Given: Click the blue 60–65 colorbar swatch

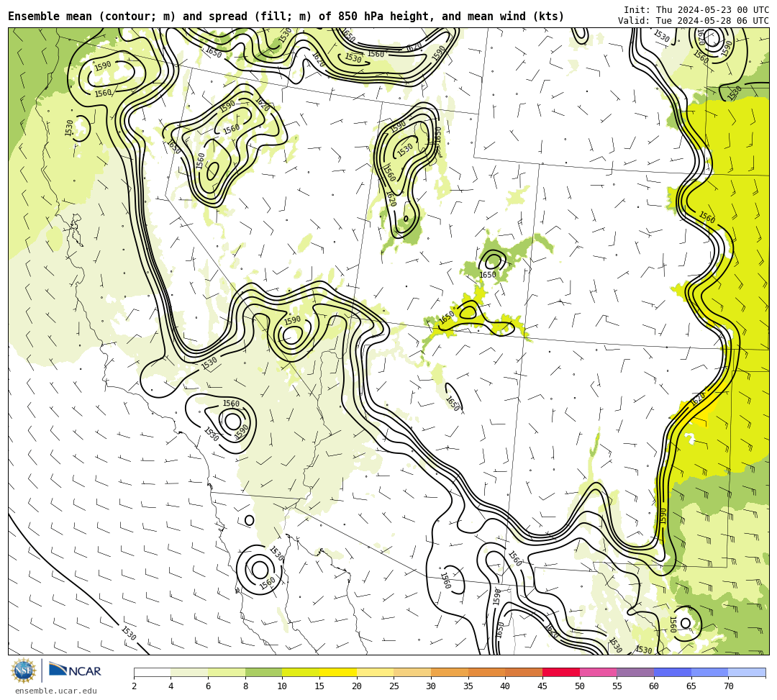Looking at the screenshot, I should coord(673,672).
